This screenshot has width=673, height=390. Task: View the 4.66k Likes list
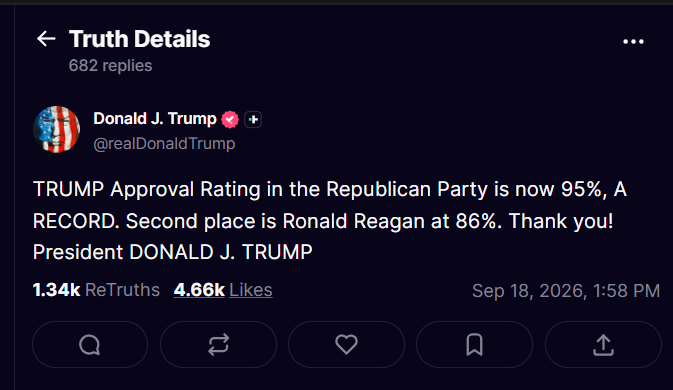tap(223, 290)
